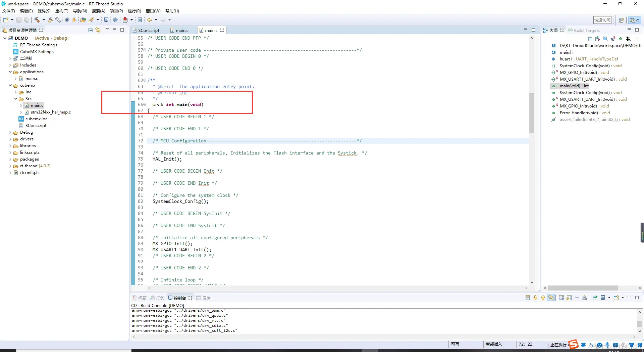The width and height of the screenshot is (644, 352).
Task: Collapse the Src folder
Action: [x=15, y=99]
